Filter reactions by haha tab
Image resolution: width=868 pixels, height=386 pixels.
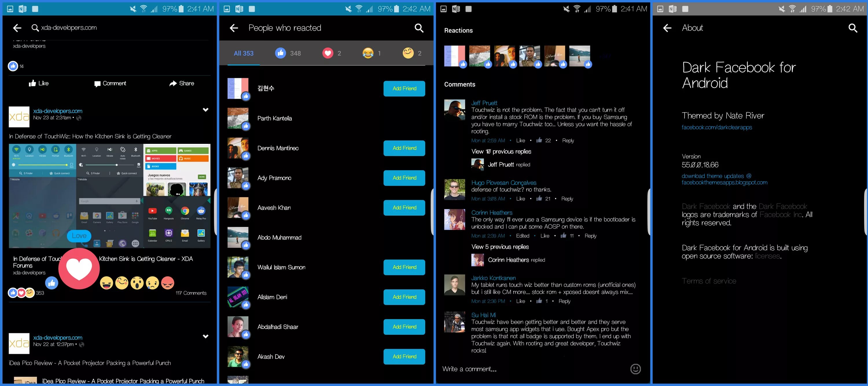371,53
